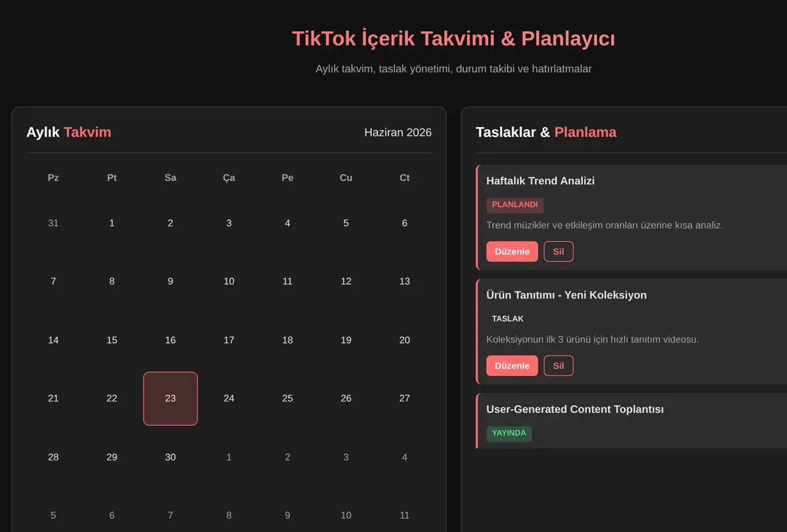Click the PLANLANDI status badge
This screenshot has width=787, height=532.
point(515,205)
